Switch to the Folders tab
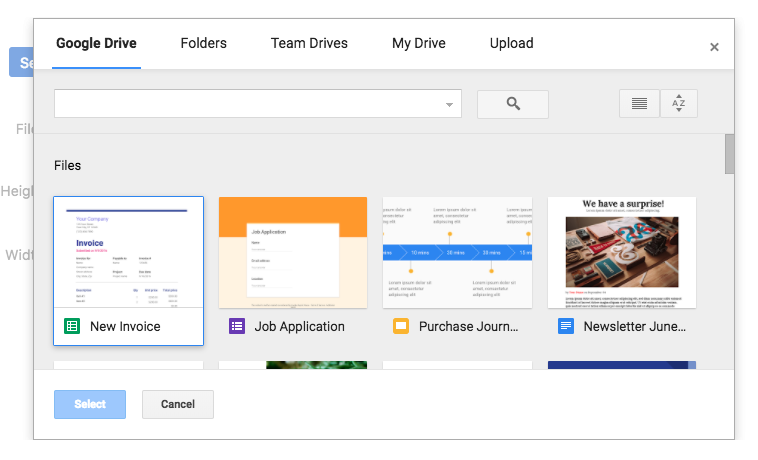The image size is (758, 460). point(204,43)
